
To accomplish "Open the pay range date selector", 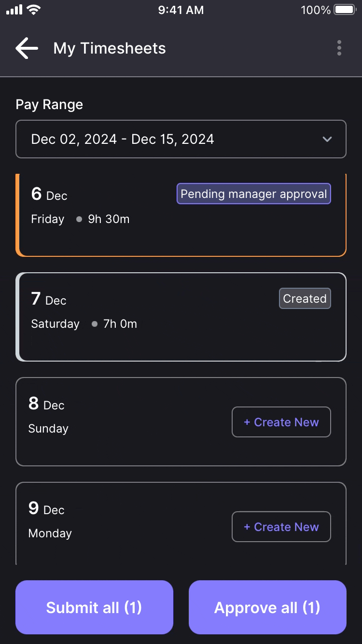I will click(x=181, y=139).
